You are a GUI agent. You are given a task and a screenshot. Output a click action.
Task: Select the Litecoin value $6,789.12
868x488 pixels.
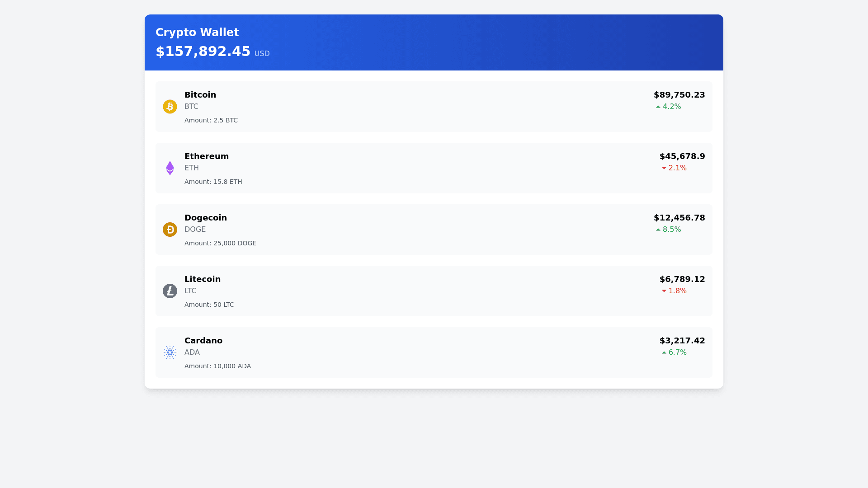(682, 279)
